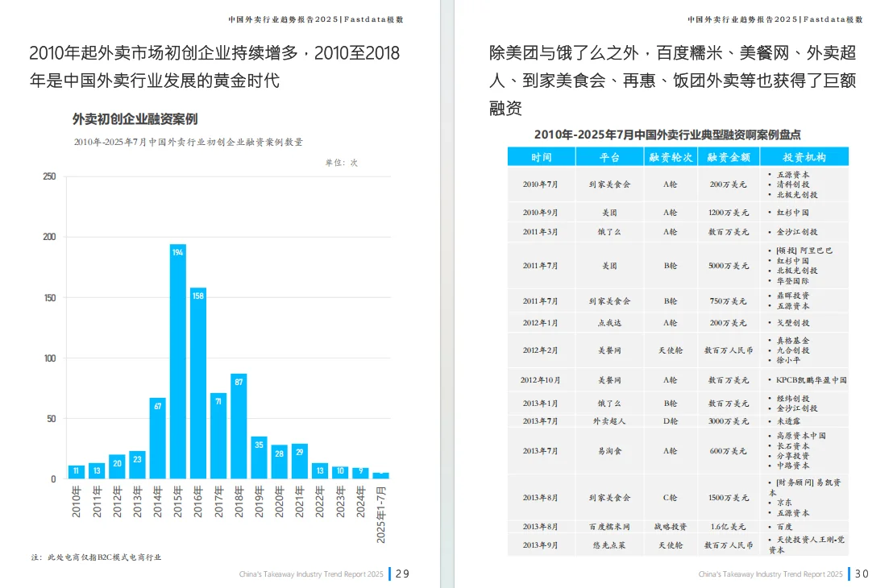Image resolution: width=893 pixels, height=588 pixels.
Task: Select the 2010年 bar labeled 11
Action: pyautogui.click(x=76, y=471)
